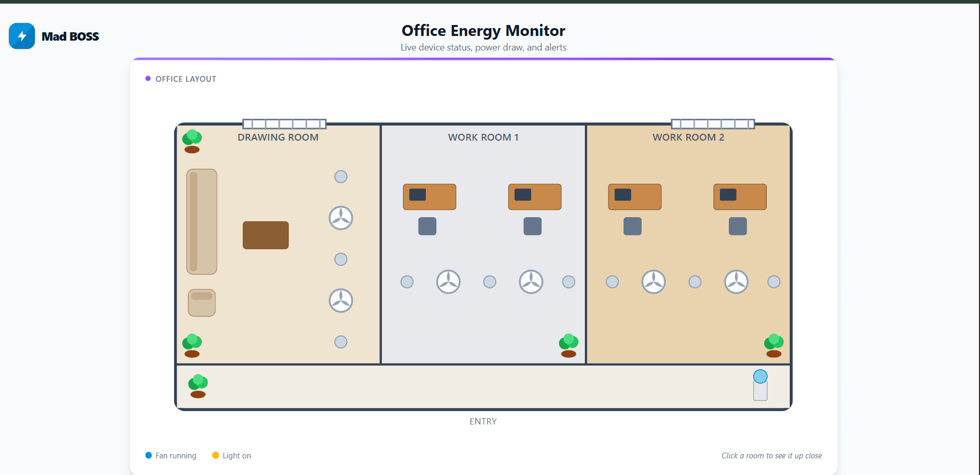
Task: Click the Office Layout section heading
Action: [186, 79]
